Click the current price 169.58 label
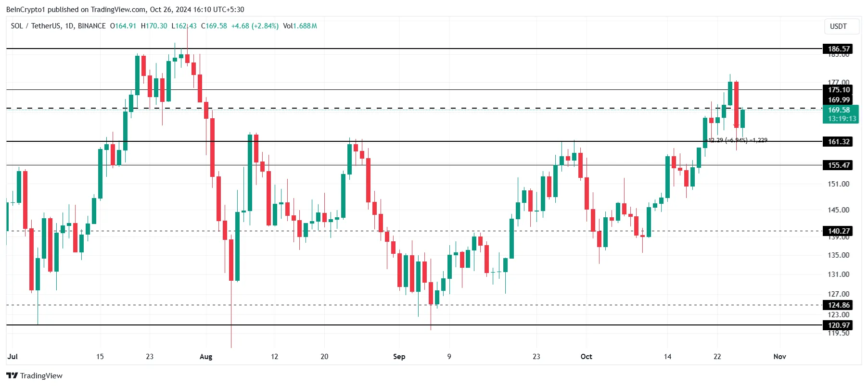868x386 pixels. [840, 110]
